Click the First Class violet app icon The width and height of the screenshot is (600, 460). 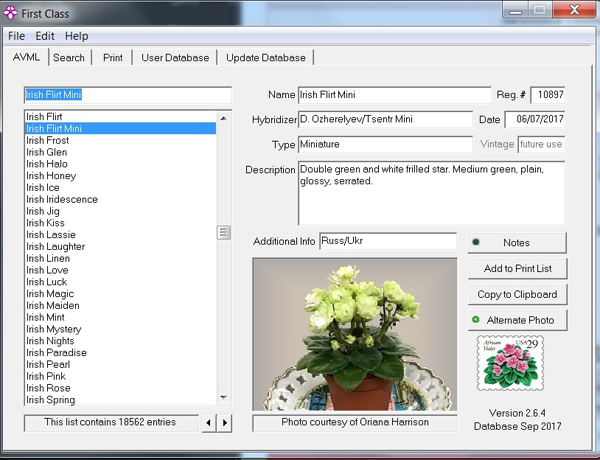click(10, 13)
